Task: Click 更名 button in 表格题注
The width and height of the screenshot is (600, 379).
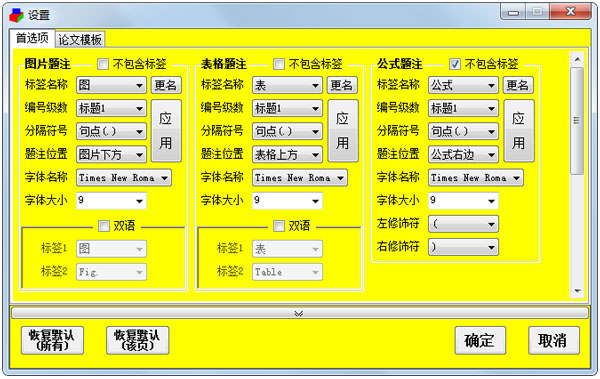Action: click(x=342, y=85)
